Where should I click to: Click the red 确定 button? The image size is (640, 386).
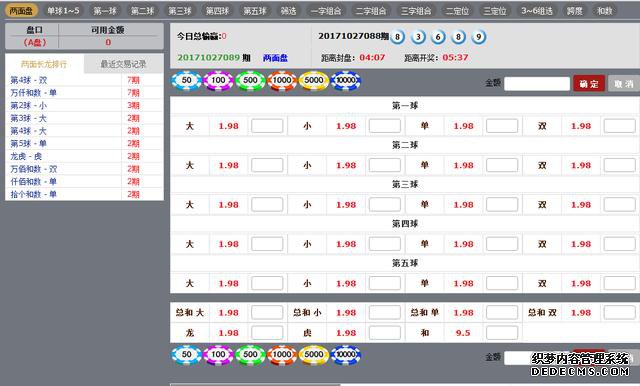(x=589, y=84)
